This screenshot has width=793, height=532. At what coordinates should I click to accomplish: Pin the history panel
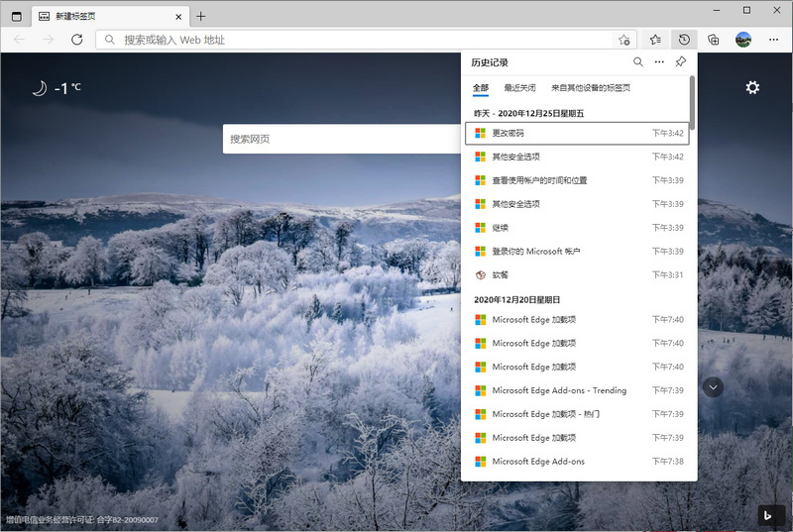pos(680,62)
